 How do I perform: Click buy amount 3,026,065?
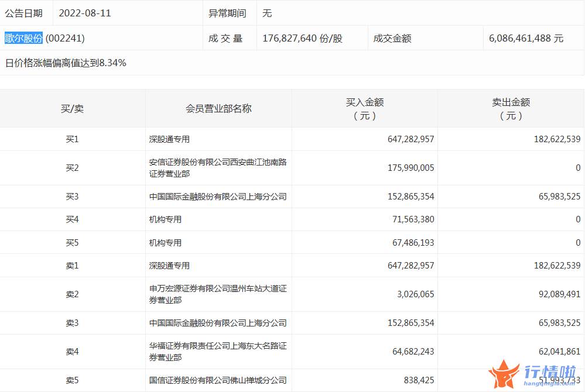point(415,294)
